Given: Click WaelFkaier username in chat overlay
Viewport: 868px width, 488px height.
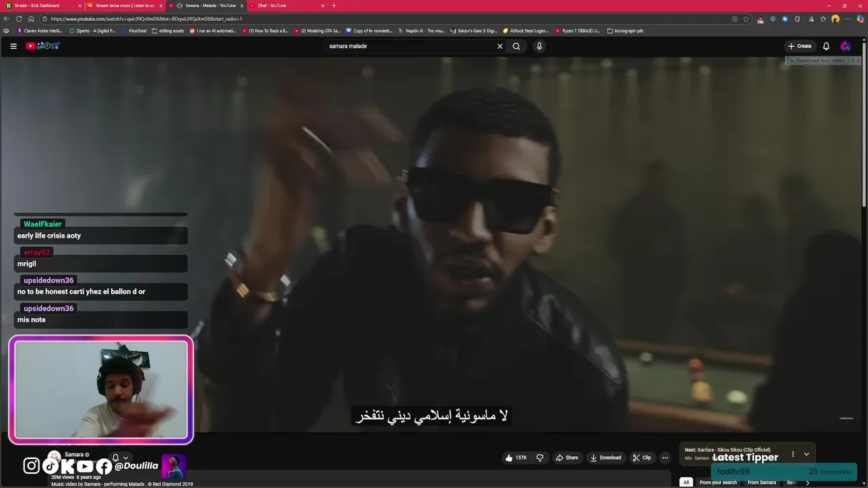Looking at the screenshot, I should point(43,224).
